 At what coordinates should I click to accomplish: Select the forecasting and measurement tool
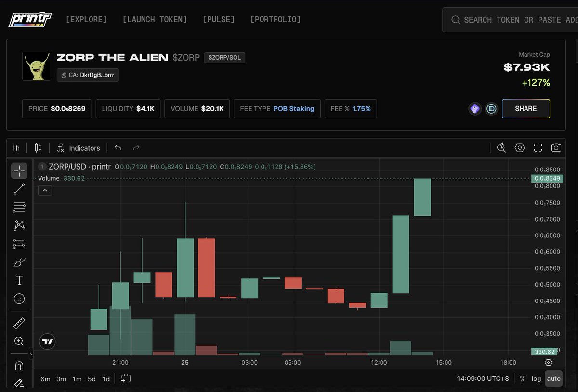[19, 244]
